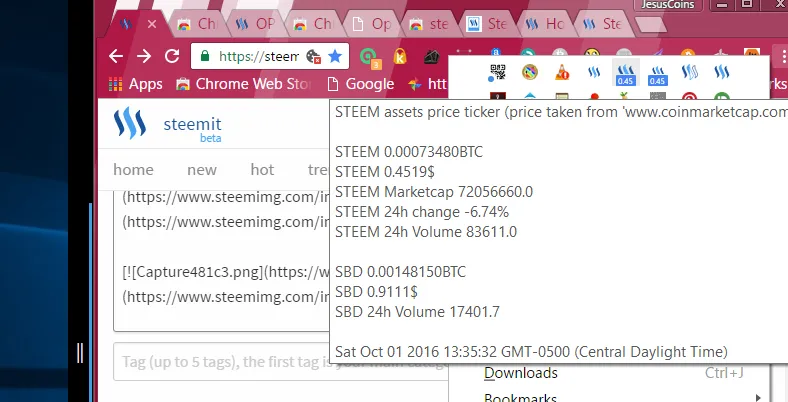Close the active Steemit browser tab
The width and height of the screenshot is (788, 402).
(x=152, y=24)
